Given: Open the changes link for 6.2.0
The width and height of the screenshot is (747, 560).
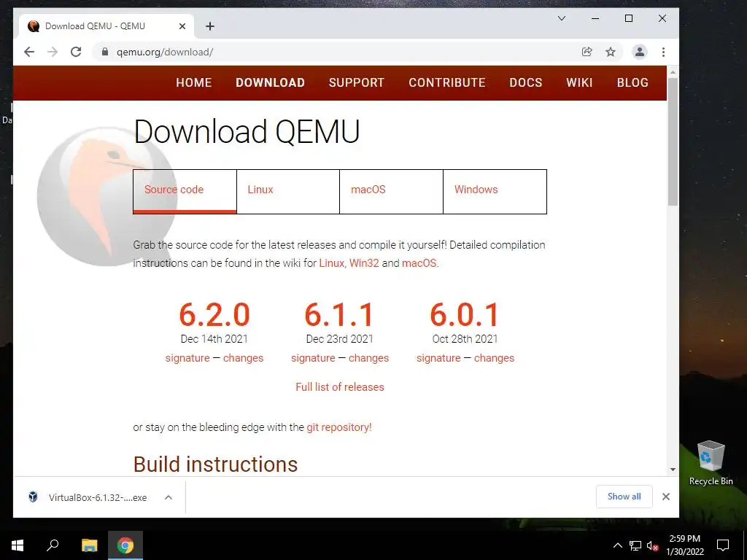Looking at the screenshot, I should click(243, 358).
